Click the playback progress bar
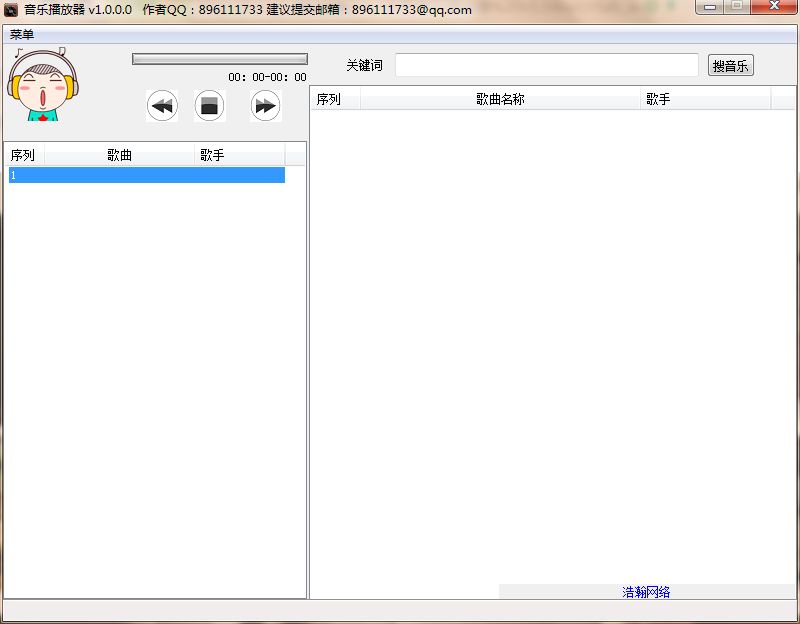 [219, 59]
